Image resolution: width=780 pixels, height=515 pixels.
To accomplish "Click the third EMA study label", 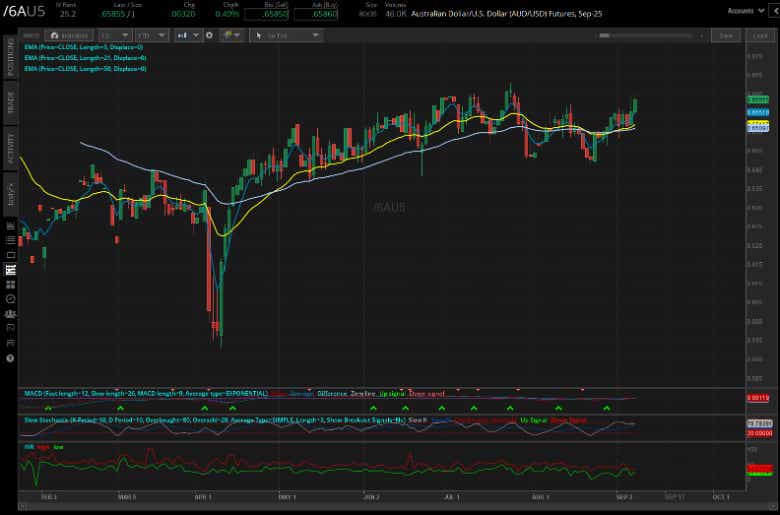I will pos(85,69).
